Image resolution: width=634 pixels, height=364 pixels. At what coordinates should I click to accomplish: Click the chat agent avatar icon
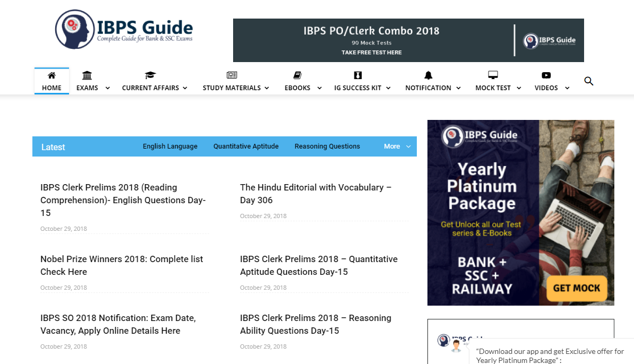pyautogui.click(x=457, y=346)
